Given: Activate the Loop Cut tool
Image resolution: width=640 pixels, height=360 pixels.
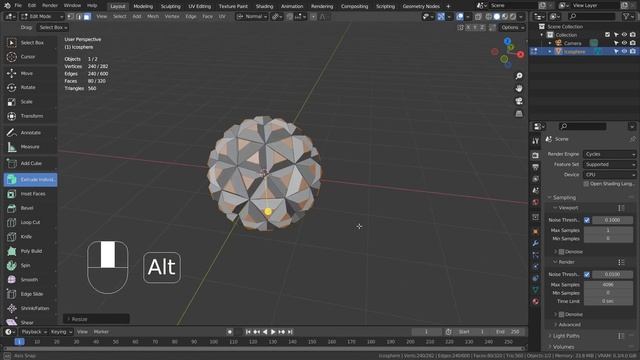Looking at the screenshot, I should (31, 222).
